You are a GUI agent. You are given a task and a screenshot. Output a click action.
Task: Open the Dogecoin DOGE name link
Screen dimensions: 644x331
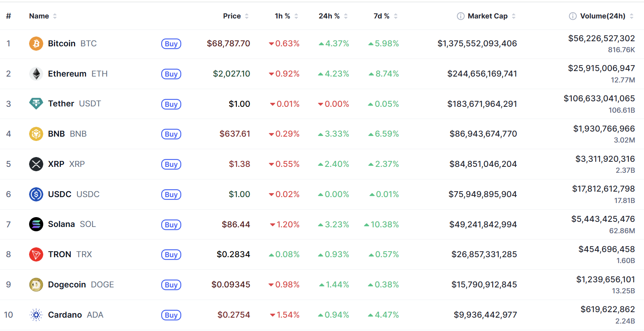click(x=81, y=285)
